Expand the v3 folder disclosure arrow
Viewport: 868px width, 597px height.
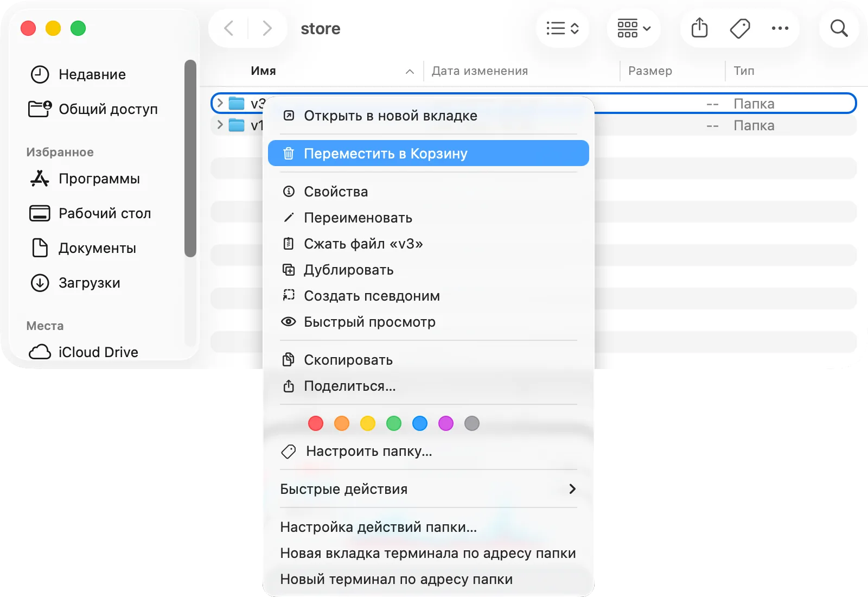220,103
